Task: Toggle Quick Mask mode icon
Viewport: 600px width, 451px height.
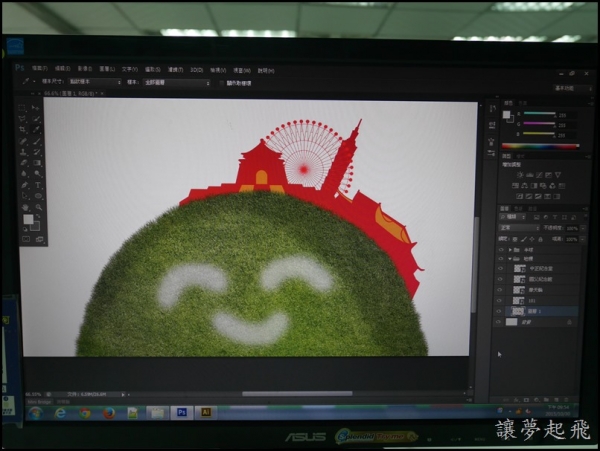Action: pyautogui.click(x=26, y=239)
